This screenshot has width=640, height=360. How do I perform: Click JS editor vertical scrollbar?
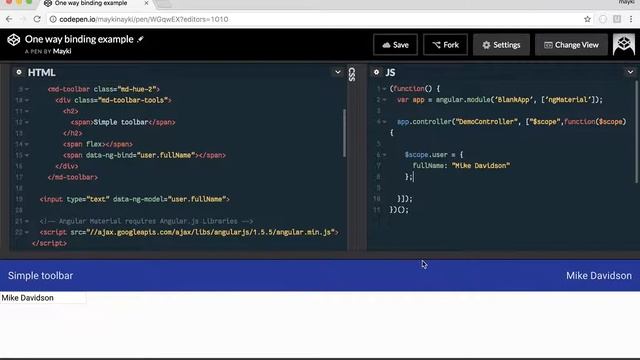pos(636,131)
